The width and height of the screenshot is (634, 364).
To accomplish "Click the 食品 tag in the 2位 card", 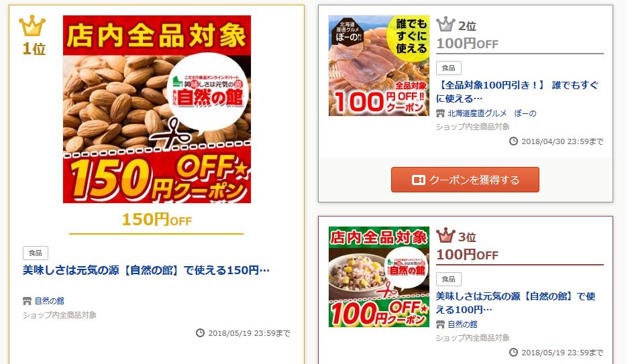I will click(x=449, y=68).
